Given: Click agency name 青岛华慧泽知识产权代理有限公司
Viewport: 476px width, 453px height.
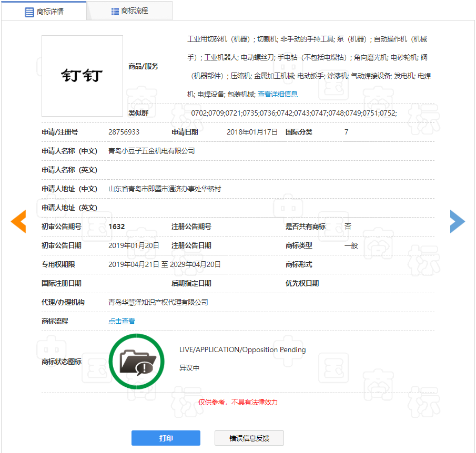Looking at the screenshot, I should [158, 302].
